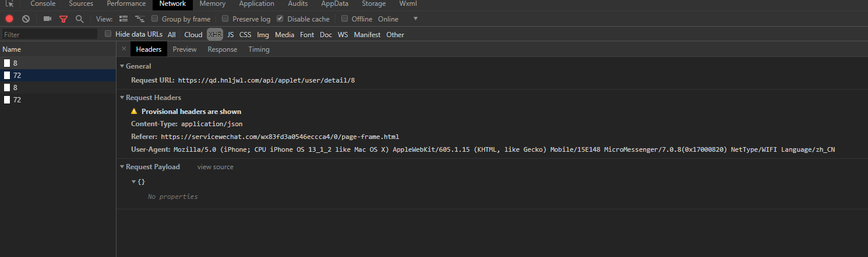Click Content-Type application/json value
Image resolution: width=868 pixels, height=257 pixels.
211,124
